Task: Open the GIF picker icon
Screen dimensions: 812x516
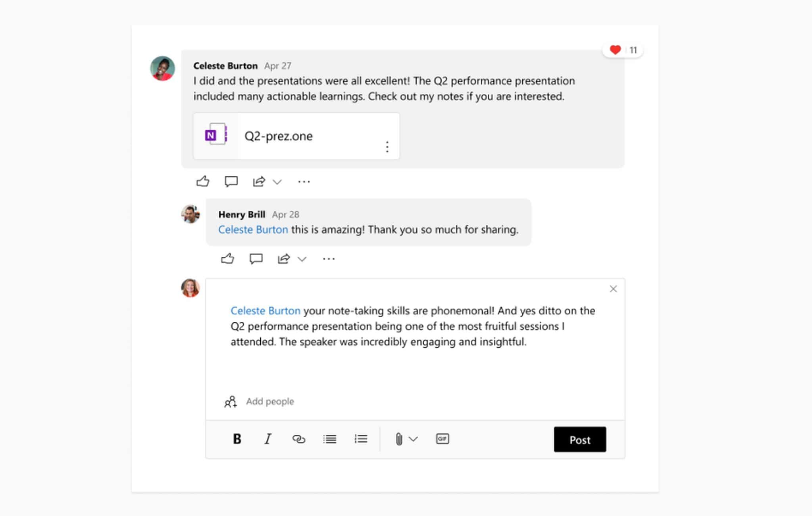Action: click(x=443, y=439)
